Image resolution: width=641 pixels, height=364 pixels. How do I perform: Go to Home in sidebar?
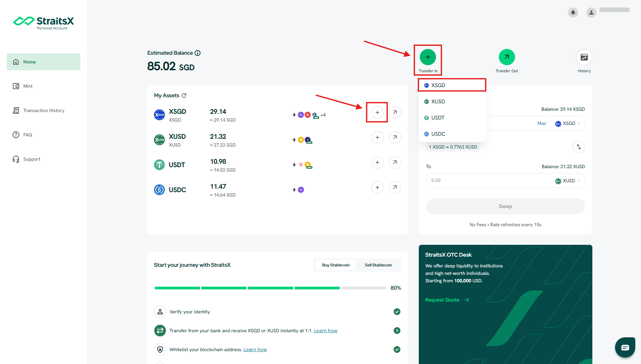point(44,62)
